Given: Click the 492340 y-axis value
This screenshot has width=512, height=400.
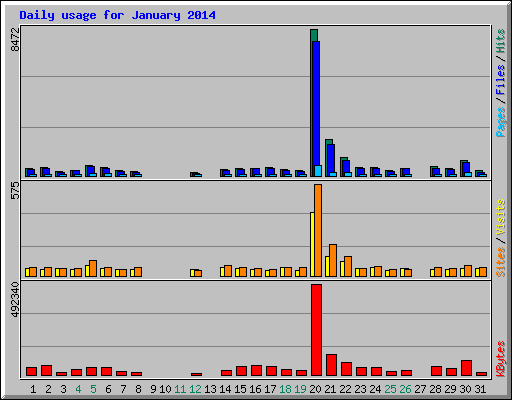Looking at the screenshot, I should (15, 299).
